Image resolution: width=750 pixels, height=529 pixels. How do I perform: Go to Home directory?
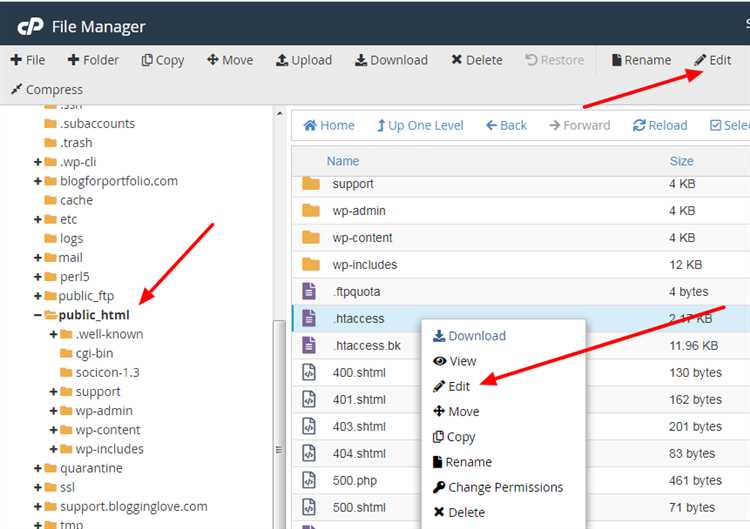[x=329, y=125]
